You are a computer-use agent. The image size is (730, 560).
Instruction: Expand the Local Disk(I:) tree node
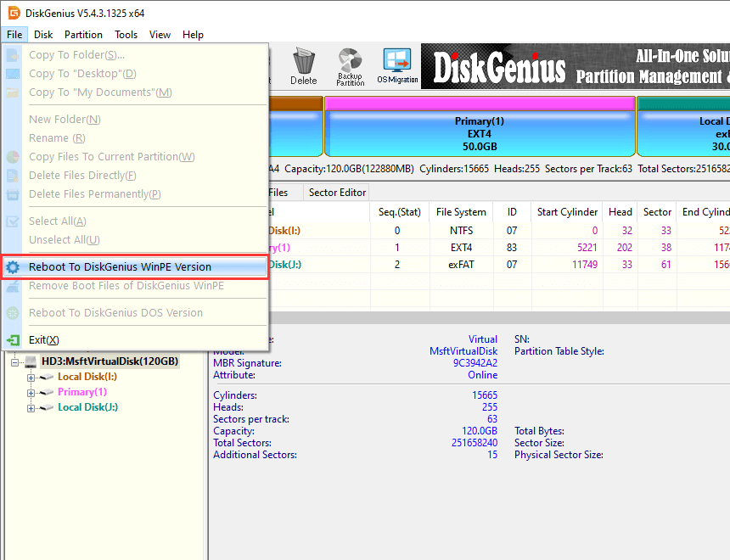31,377
